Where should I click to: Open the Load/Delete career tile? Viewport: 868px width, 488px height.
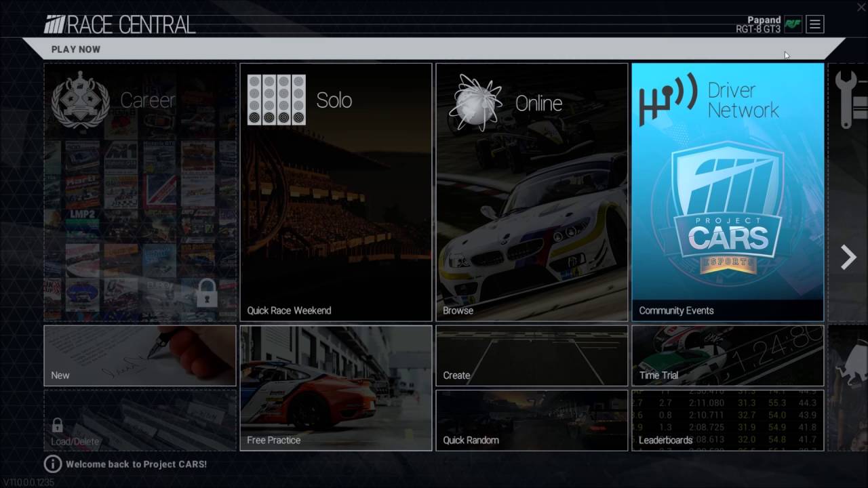(x=140, y=420)
